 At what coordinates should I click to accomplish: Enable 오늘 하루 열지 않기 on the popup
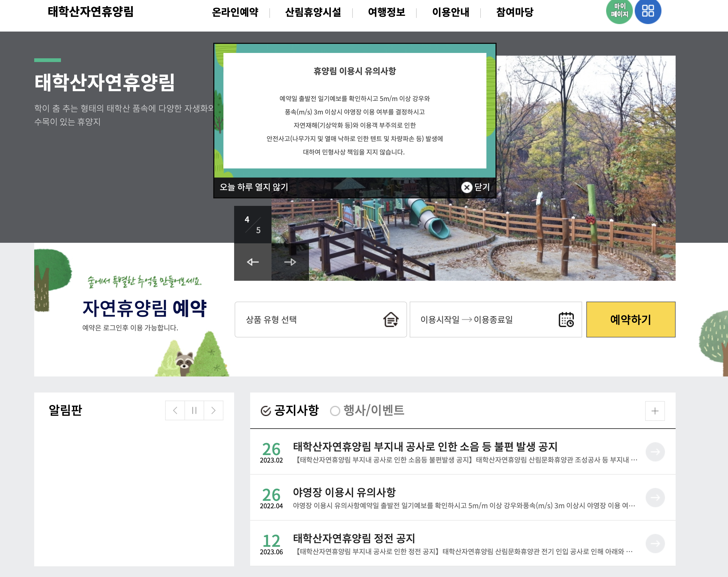(x=254, y=187)
